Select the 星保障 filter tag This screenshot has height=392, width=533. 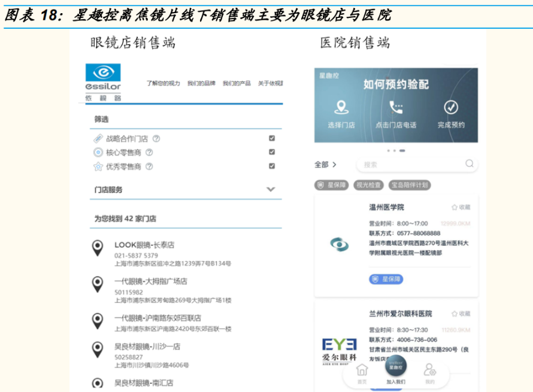(331, 185)
